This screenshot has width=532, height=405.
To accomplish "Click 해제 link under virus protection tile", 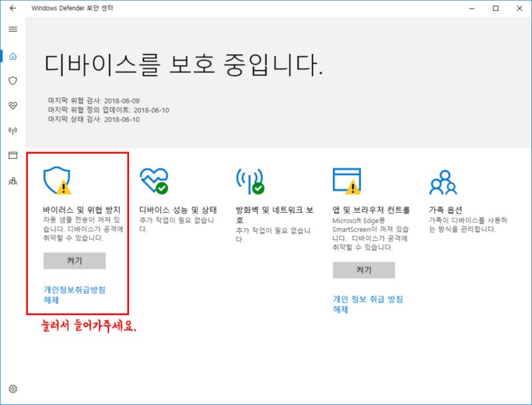I will pyautogui.click(x=51, y=300).
